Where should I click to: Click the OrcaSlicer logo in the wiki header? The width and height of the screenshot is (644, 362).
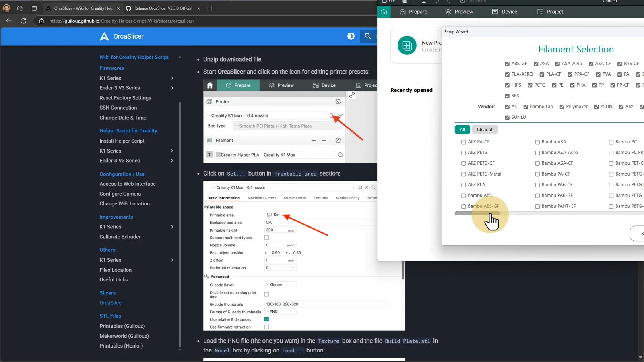(104, 36)
